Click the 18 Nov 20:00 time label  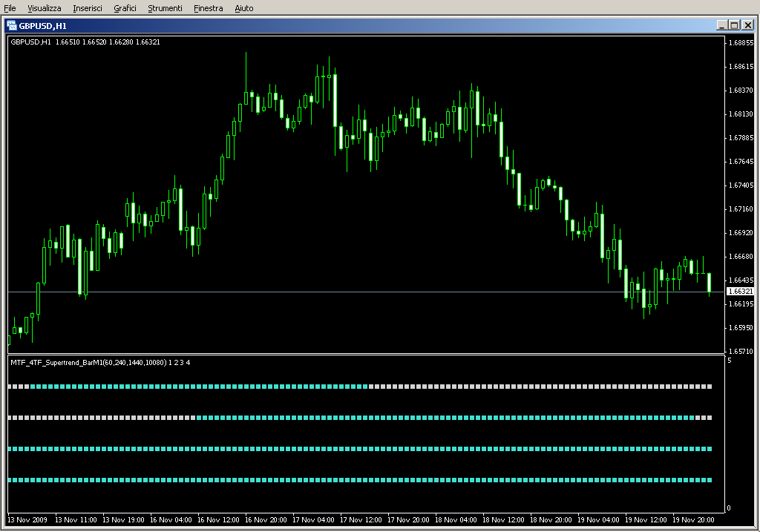[551, 520]
